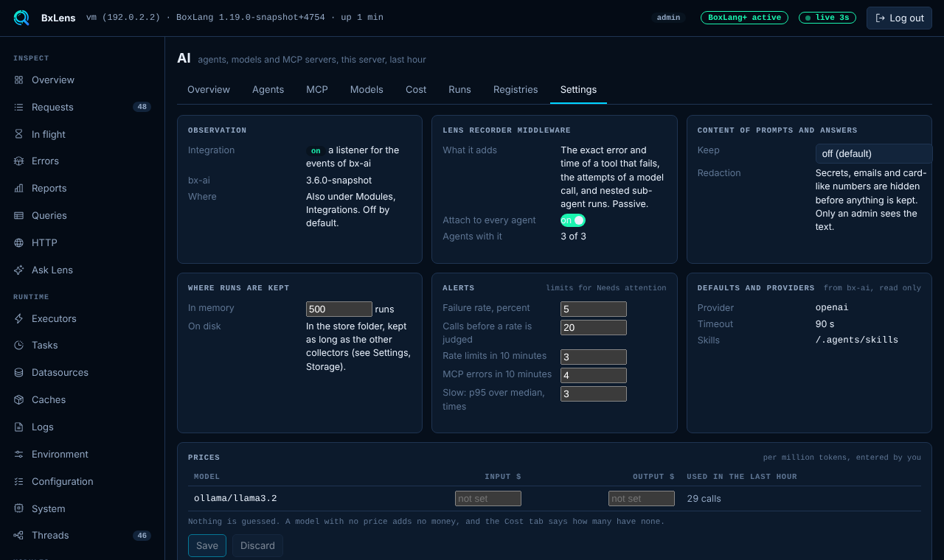Viewport: 944px width, 560px height.
Task: Switch to the Cost tab
Action: coord(416,89)
